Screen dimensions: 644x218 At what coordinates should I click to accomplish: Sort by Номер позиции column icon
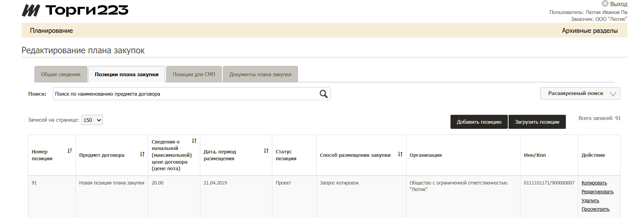coord(70,151)
